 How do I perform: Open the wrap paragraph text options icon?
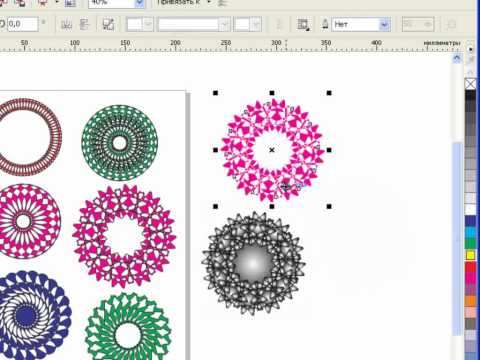[303, 25]
